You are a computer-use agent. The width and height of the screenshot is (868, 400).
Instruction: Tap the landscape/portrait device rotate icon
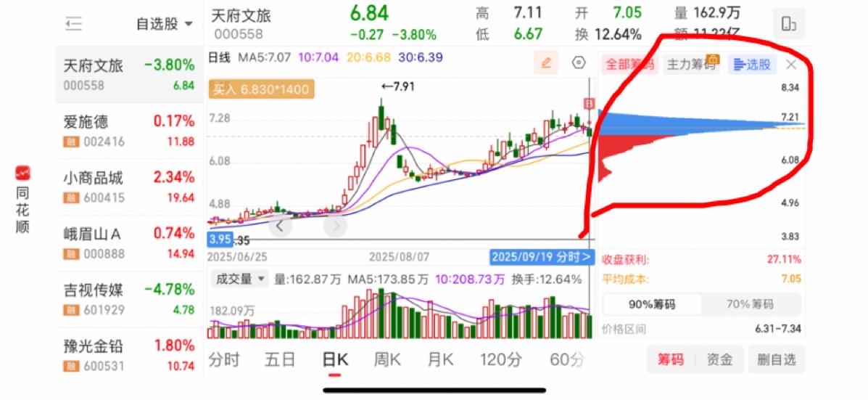pos(789,24)
